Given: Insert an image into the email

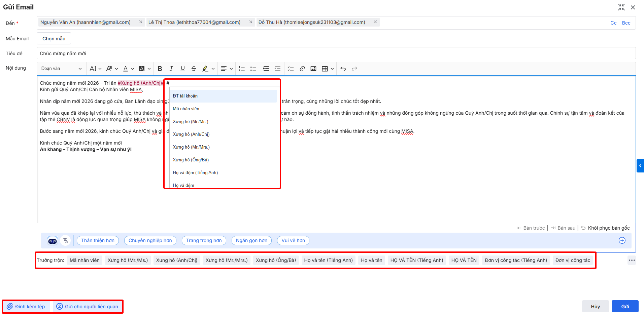Looking at the screenshot, I should coord(313,69).
